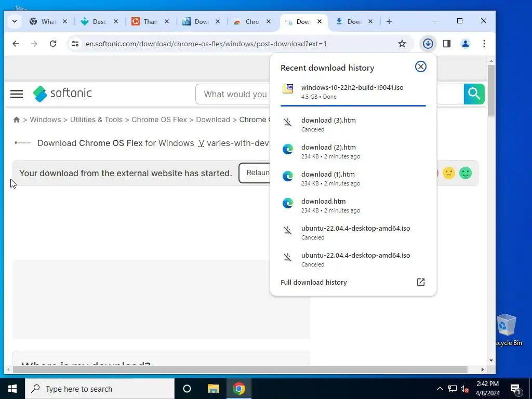532x399 pixels.
Task: Reload the Softonic page
Action: tap(52, 44)
